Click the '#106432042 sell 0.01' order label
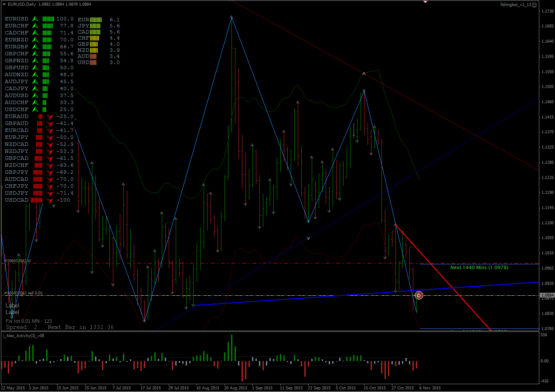This screenshot has height=392, width=555. 23,293
